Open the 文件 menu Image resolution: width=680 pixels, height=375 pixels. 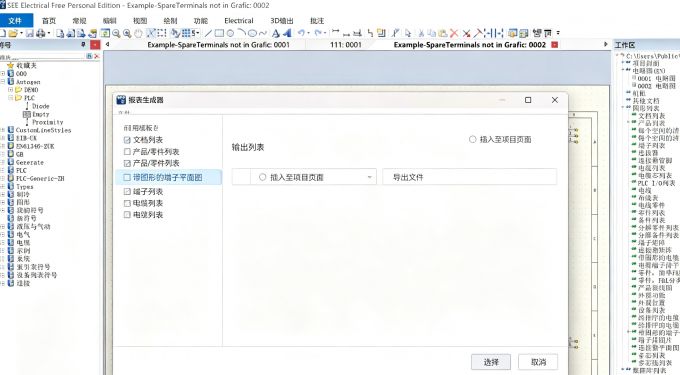(15, 20)
